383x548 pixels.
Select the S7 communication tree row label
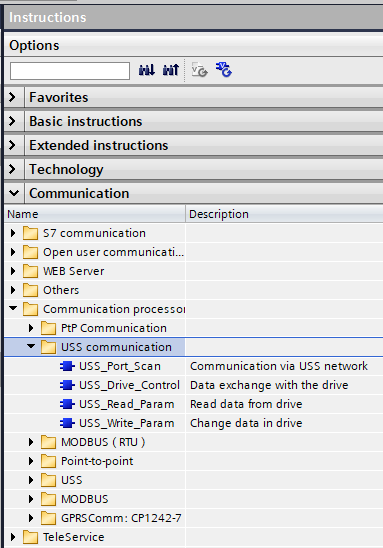tap(94, 233)
